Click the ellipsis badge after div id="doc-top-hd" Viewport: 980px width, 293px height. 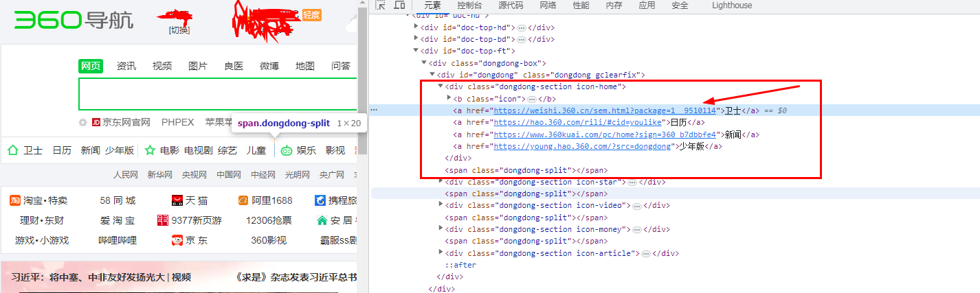(x=522, y=28)
